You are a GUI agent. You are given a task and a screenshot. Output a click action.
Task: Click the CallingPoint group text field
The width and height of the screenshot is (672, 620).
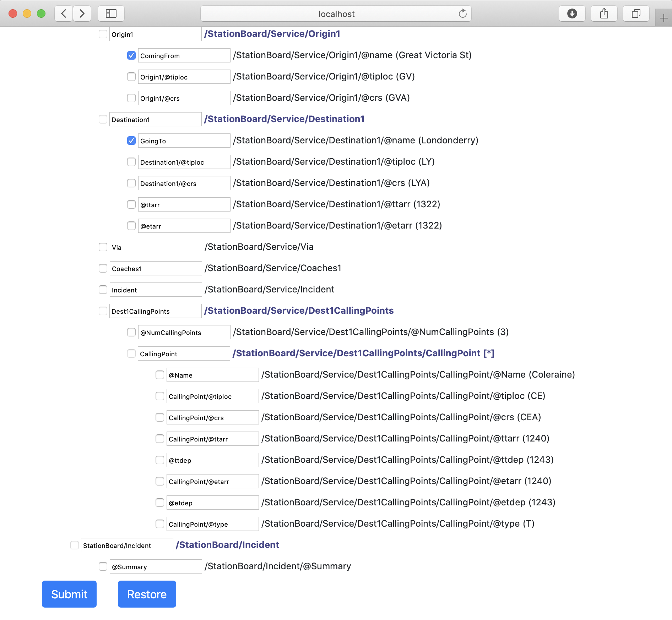click(x=184, y=353)
